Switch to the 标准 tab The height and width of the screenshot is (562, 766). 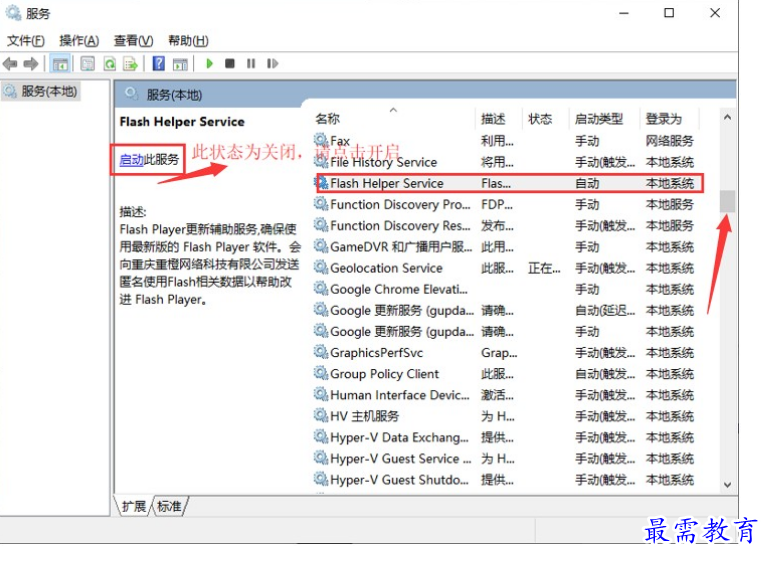coord(169,506)
